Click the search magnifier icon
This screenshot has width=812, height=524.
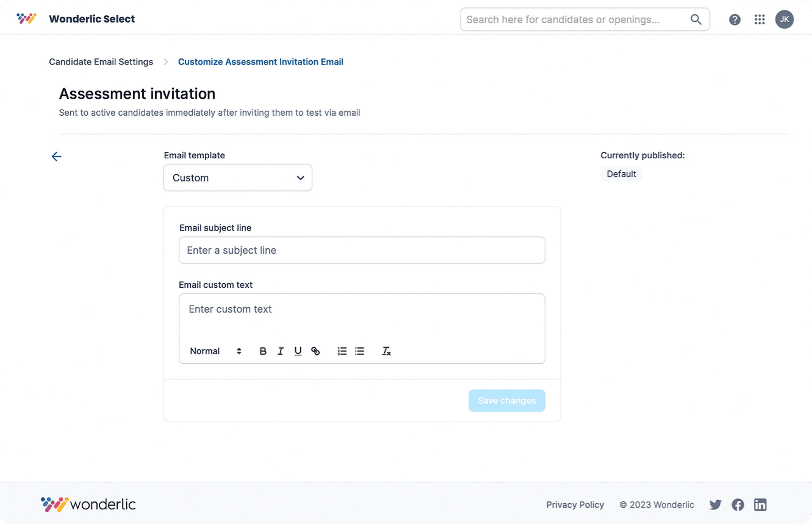click(x=696, y=19)
